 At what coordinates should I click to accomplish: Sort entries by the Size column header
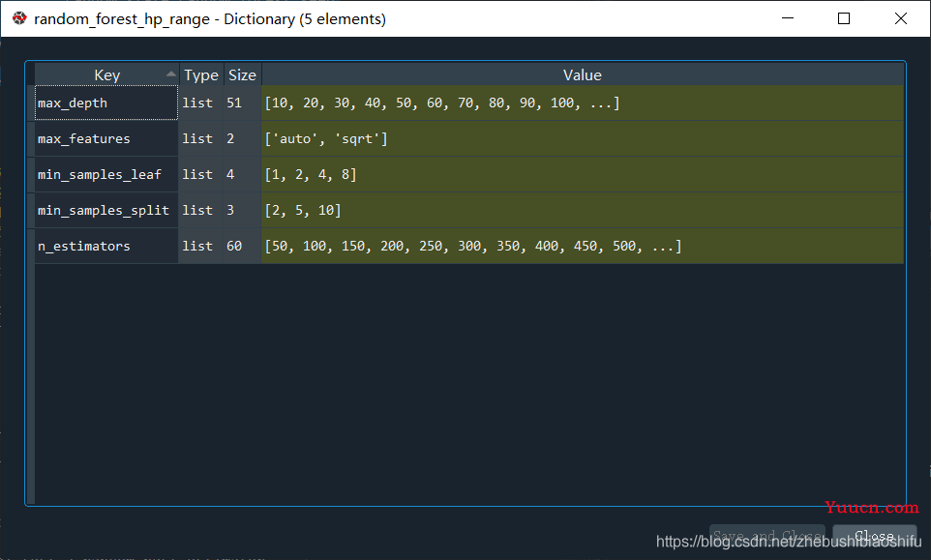(x=242, y=75)
